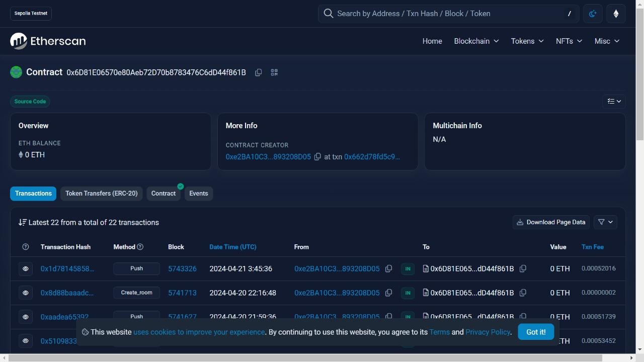Click the contract identicon next to title
Viewport: 644px width, 362px height.
click(x=16, y=72)
